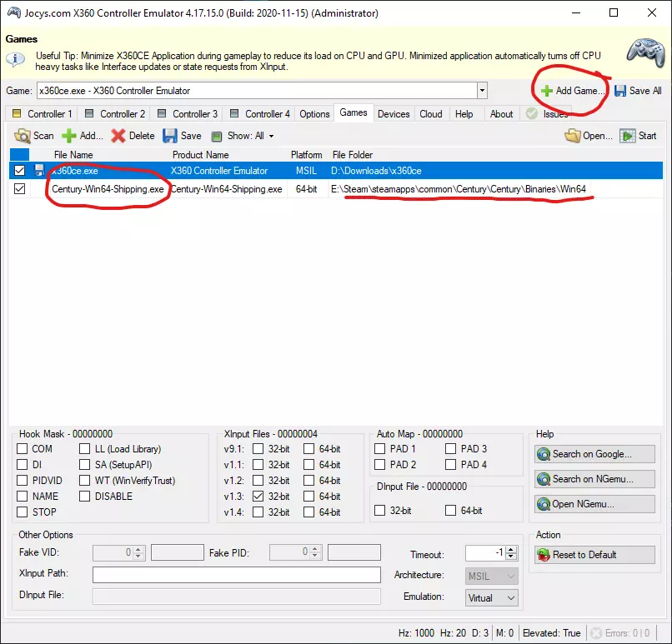This screenshot has width=672, height=644.
Task: Open the Architecture MSIL dropdown
Action: (x=492, y=577)
